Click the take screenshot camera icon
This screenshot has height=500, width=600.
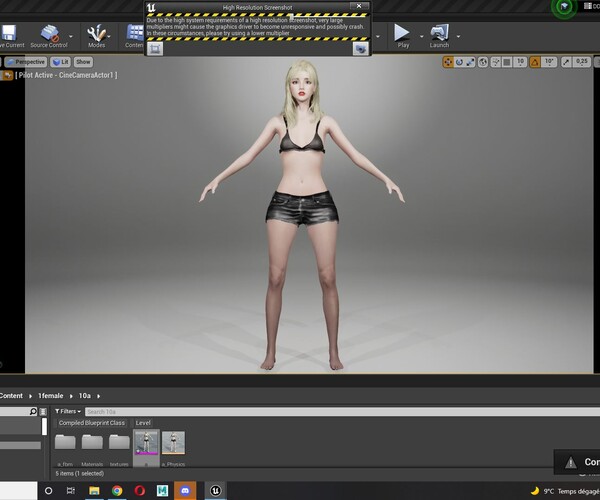[360, 49]
